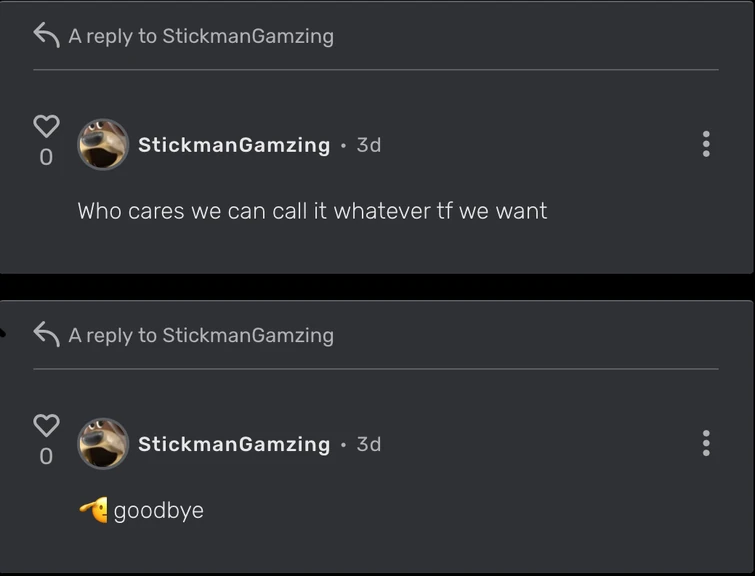This screenshot has height=576, width=755.
Task: Open StickmanGamzing avatar in top comment
Action: point(103,144)
